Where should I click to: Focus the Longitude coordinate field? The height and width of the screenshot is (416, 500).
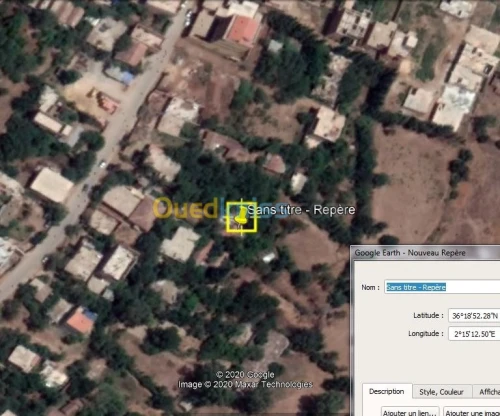pos(474,334)
